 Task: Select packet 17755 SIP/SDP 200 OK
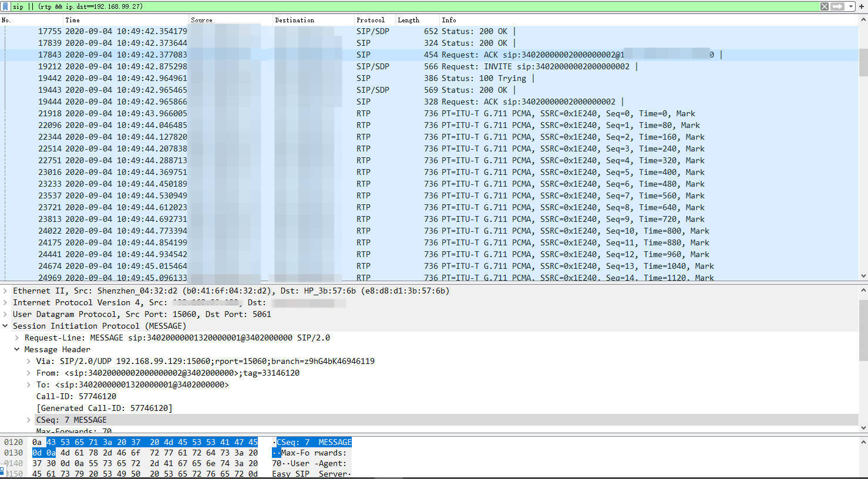pyautogui.click(x=429, y=31)
